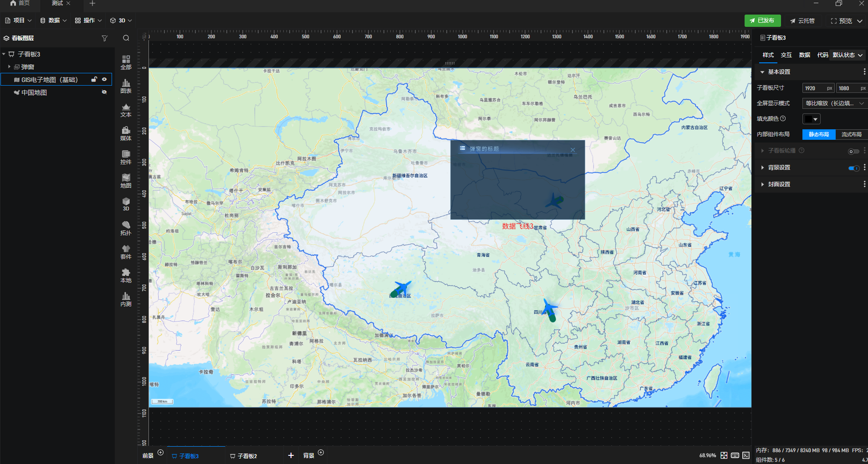Disable the 背景设置 switch
This screenshot has width=868, height=464.
853,168
